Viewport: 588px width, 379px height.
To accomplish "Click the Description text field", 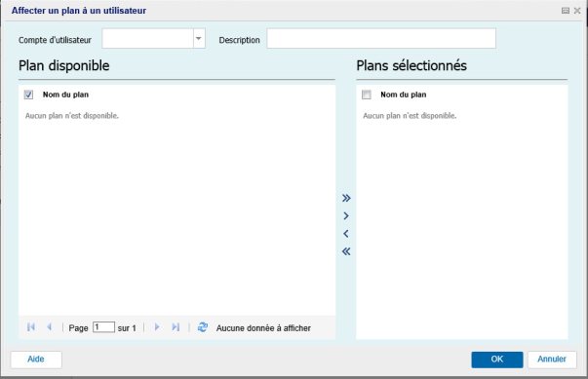I will click(x=381, y=39).
